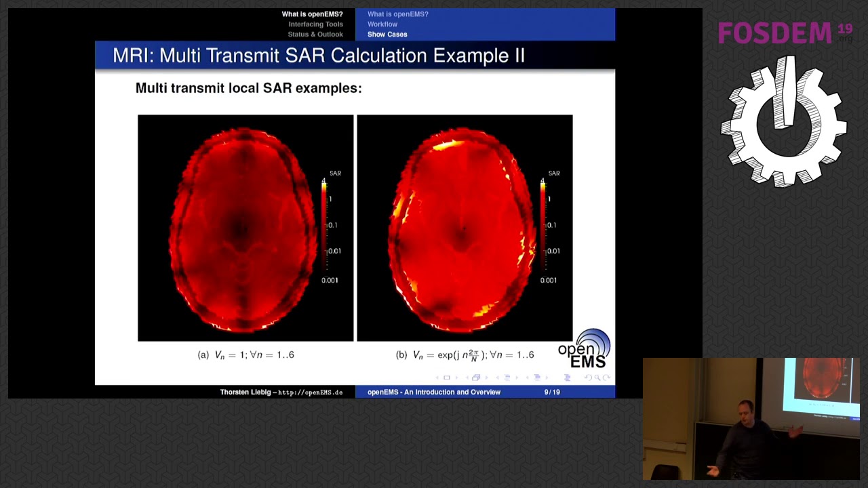The height and width of the screenshot is (488, 868).
Task: Click the left SAR brain image (a)
Action: point(245,228)
